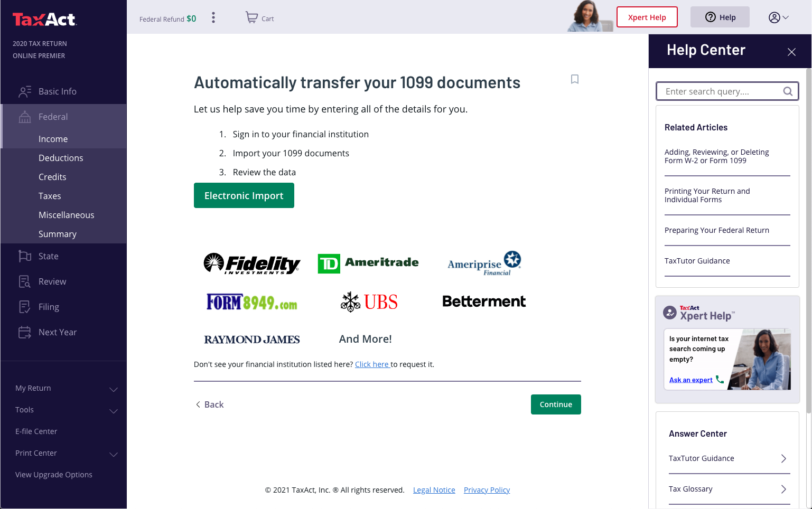The height and width of the screenshot is (509, 812).
Task: Click the Ask an expert link
Action: (x=691, y=380)
